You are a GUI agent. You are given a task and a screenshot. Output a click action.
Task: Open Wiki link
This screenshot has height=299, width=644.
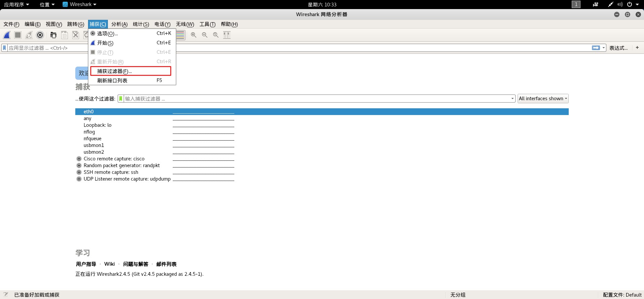click(x=110, y=264)
